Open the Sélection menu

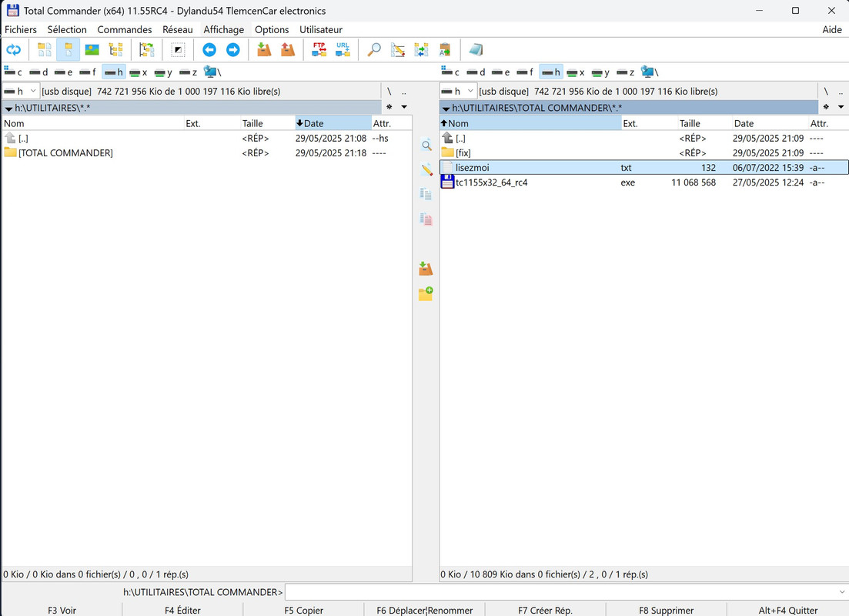67,30
